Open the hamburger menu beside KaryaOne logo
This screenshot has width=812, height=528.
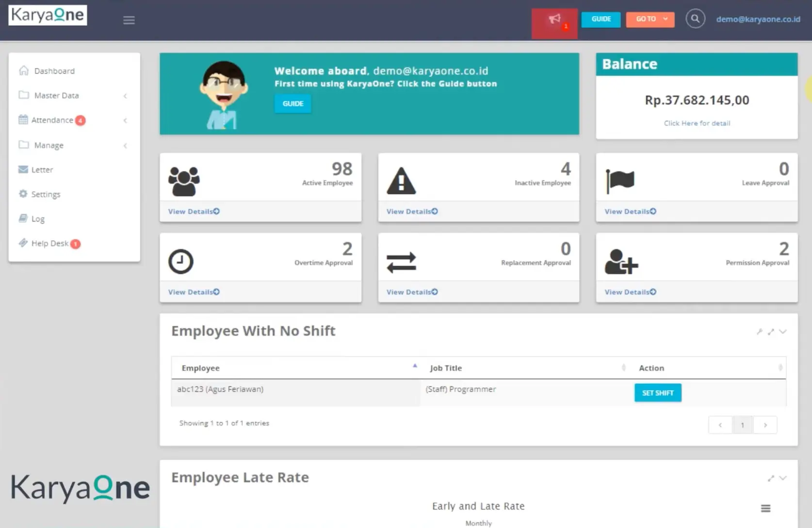pyautogui.click(x=129, y=20)
